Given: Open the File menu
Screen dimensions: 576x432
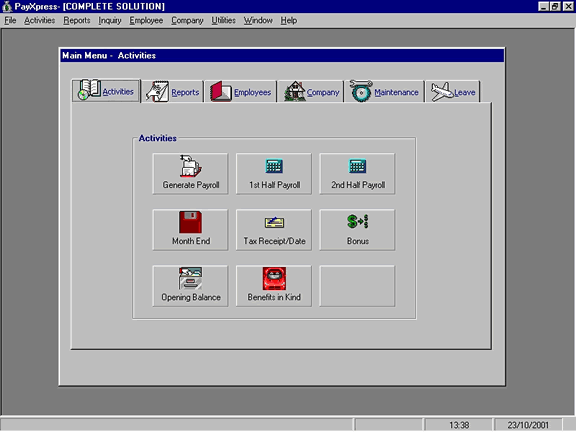Looking at the screenshot, I should pos(10,21).
